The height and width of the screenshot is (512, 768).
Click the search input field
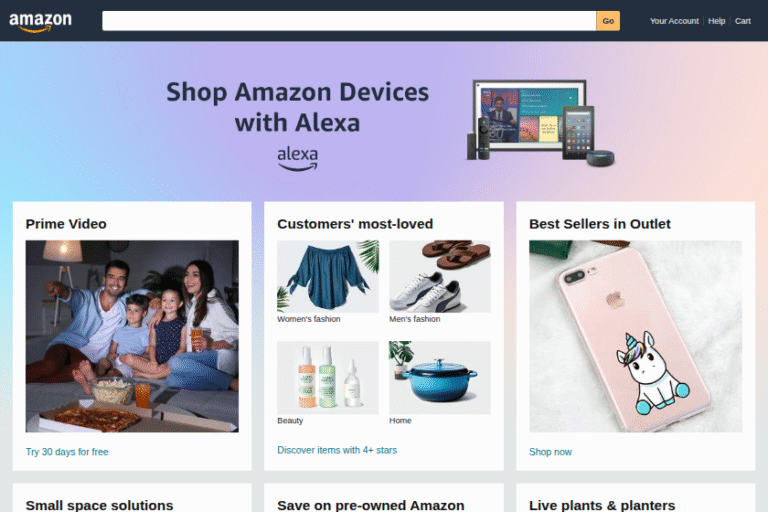pos(349,21)
